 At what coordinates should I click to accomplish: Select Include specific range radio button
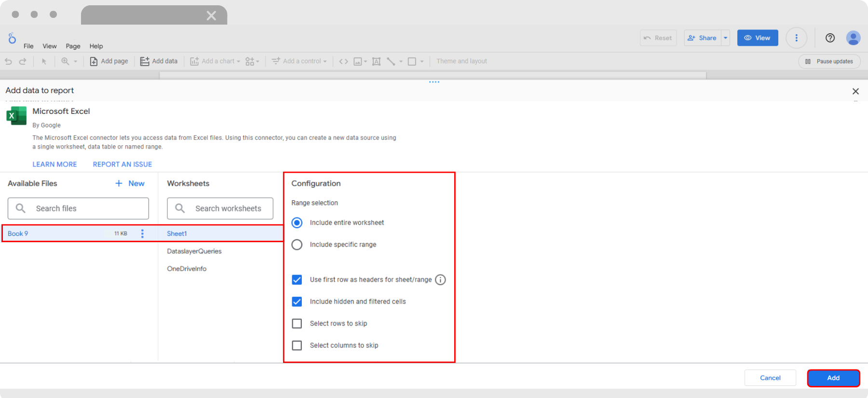coord(297,245)
